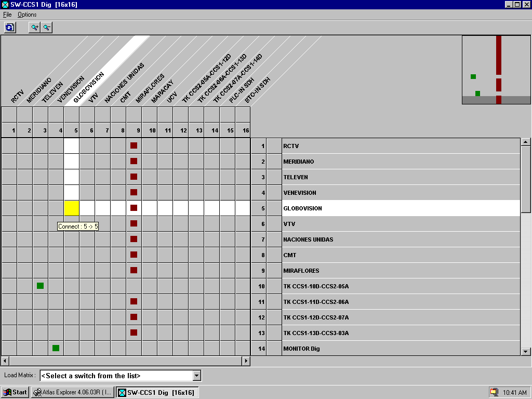
Task: Click column header number 12
Action: 183,130
